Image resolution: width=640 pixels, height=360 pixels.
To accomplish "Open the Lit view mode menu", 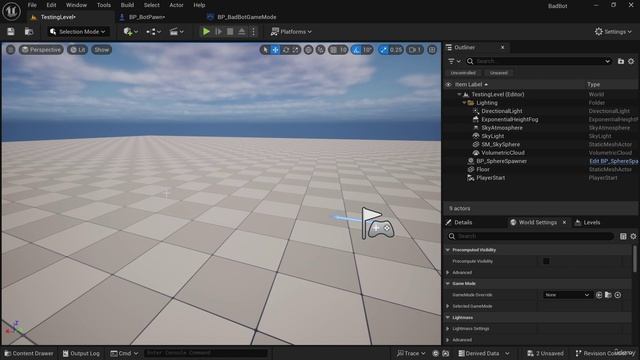I will [x=78, y=50].
